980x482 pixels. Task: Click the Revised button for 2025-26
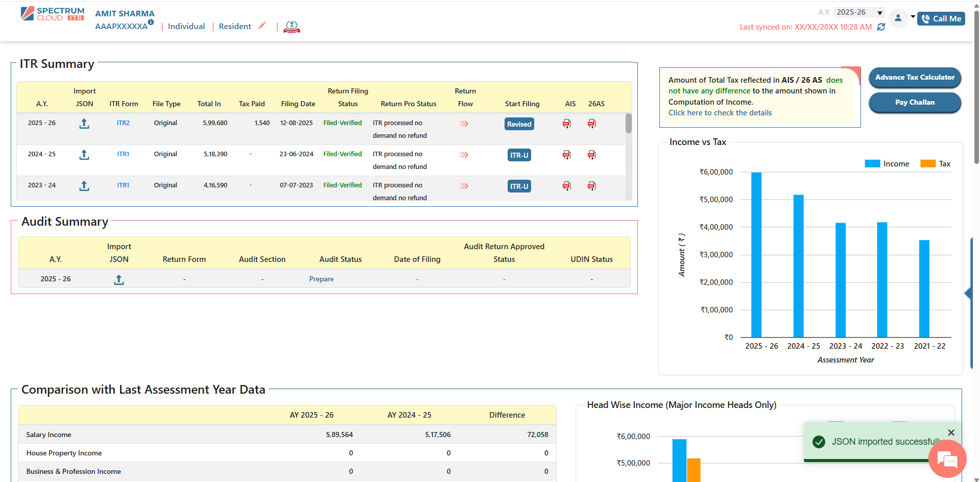click(519, 124)
